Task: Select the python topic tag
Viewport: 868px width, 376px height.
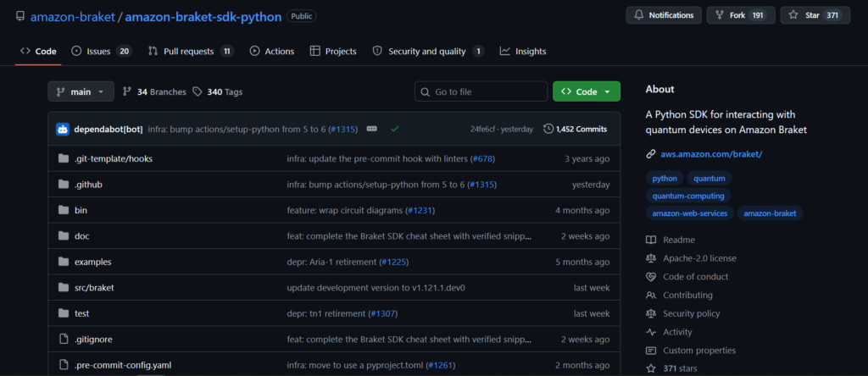Action: pos(665,178)
